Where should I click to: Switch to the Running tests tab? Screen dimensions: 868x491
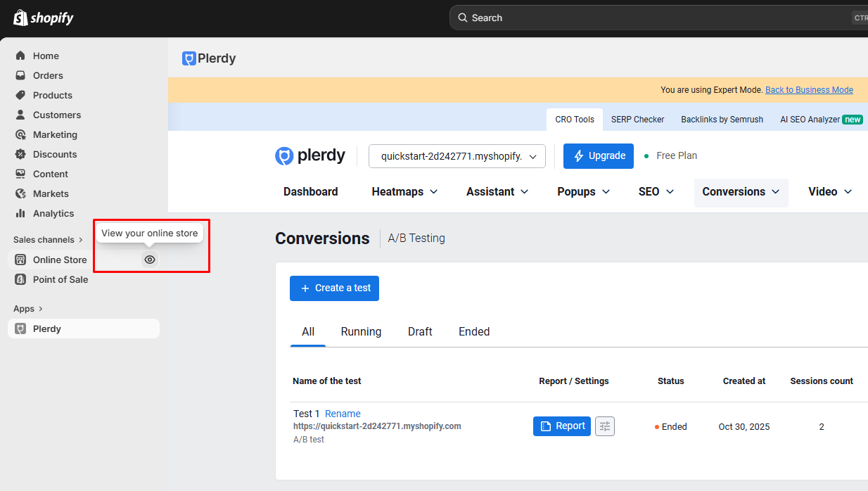[x=361, y=332]
